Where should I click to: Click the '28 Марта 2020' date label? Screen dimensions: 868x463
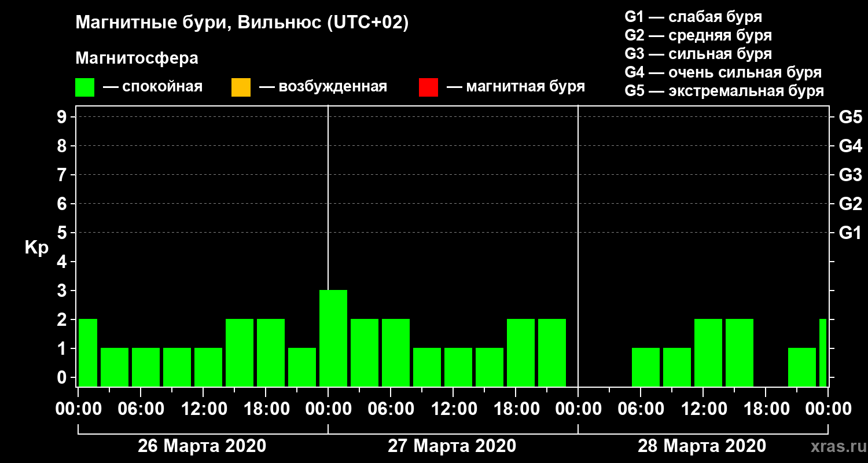702,446
